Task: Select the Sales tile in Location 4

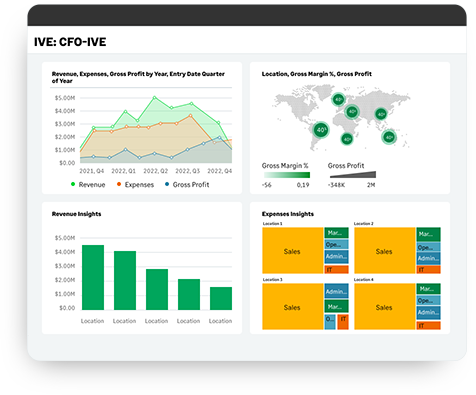Action: click(385, 307)
